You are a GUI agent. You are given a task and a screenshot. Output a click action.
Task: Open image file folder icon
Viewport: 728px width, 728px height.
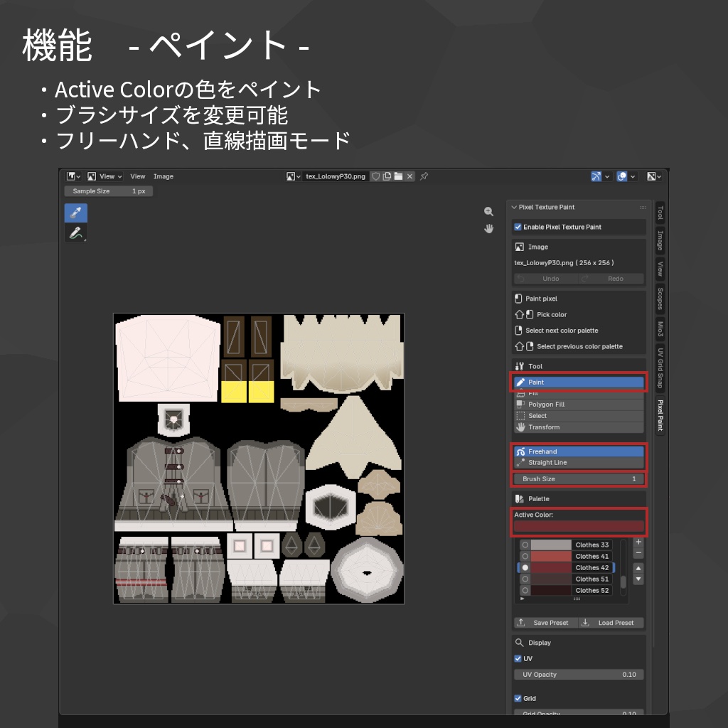[398, 176]
